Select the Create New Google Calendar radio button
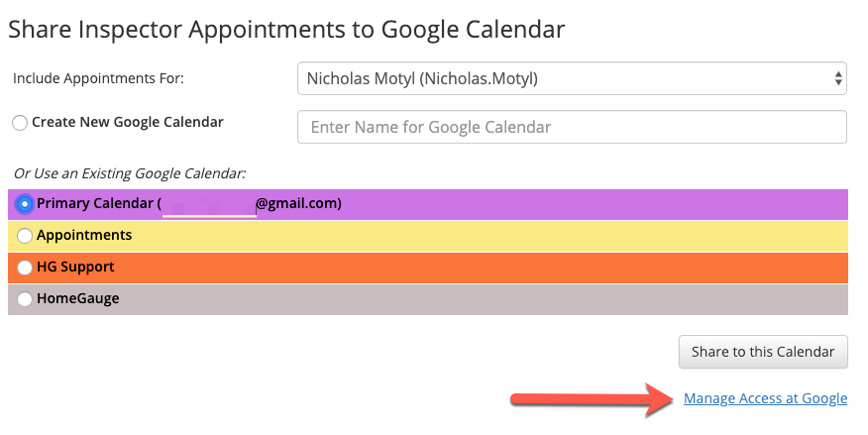Viewport: 868px width, 435px height. click(x=20, y=123)
